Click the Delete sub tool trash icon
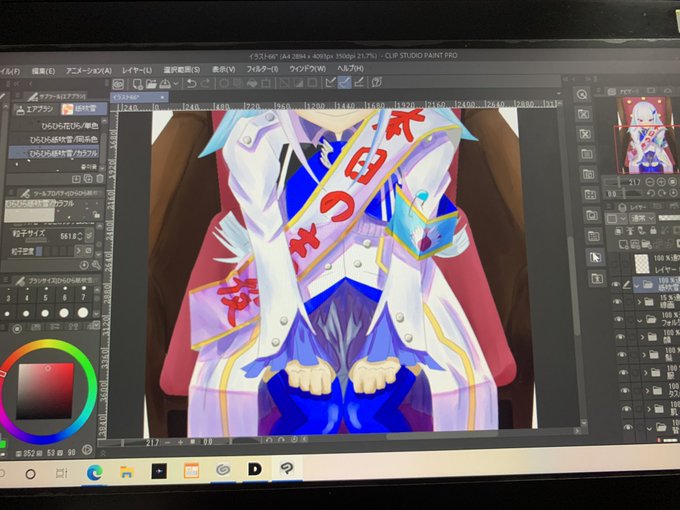 pyautogui.click(x=100, y=179)
